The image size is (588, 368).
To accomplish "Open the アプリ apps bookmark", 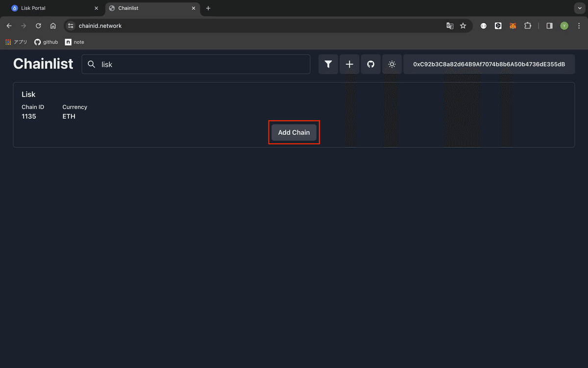I will tap(16, 42).
